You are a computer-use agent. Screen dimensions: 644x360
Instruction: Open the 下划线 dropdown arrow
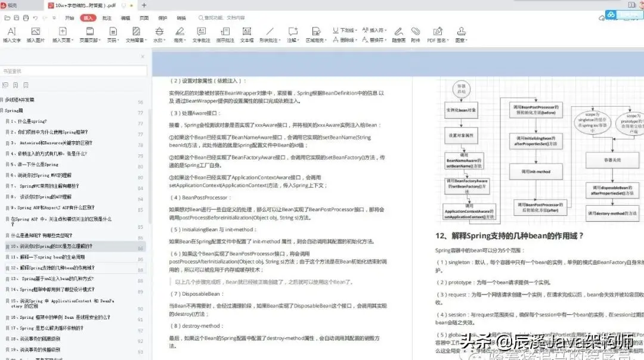(356, 30)
